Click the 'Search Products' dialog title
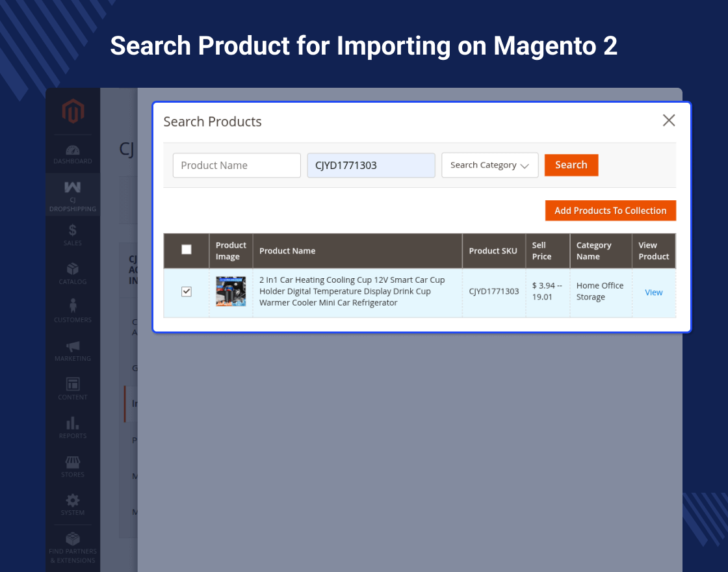728x572 pixels. [212, 122]
